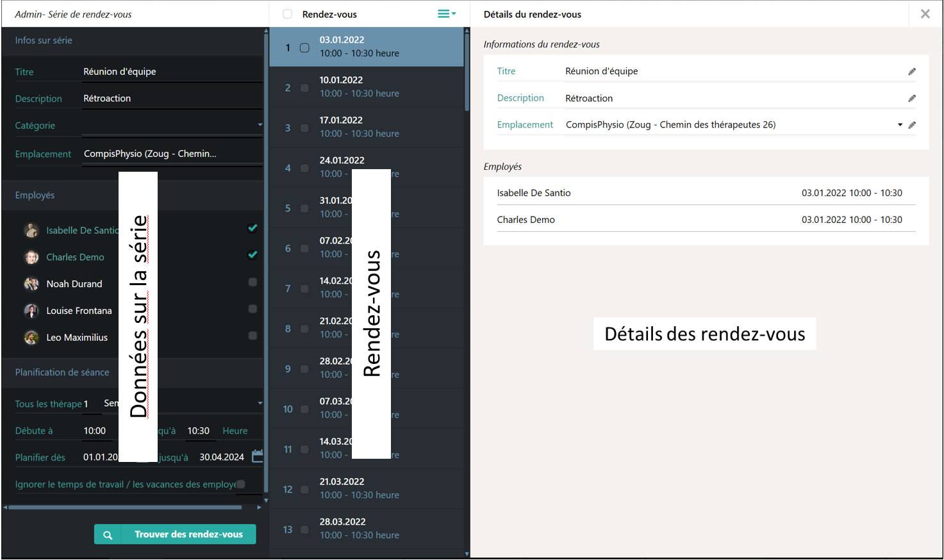Enable Noah Durand checkbox

pos(253,283)
